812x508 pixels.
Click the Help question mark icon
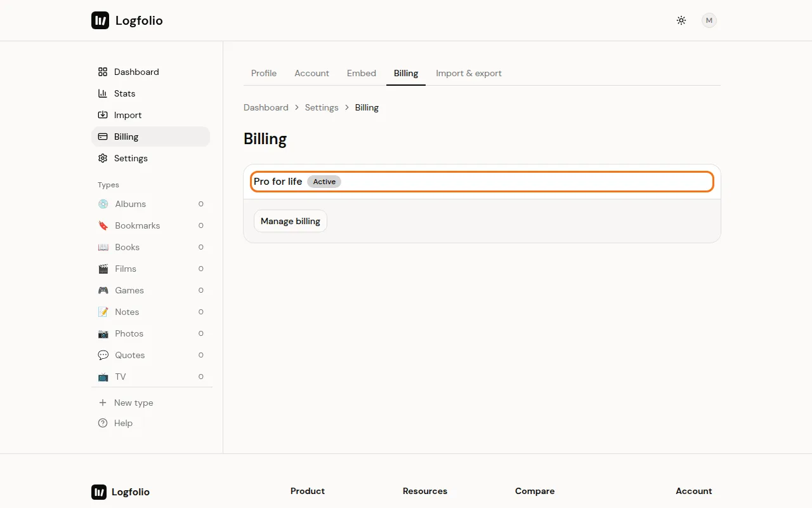103,423
